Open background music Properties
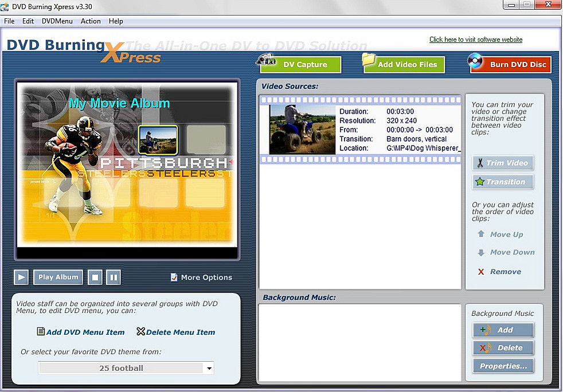Screen dimensions: 563x392 click(x=503, y=366)
